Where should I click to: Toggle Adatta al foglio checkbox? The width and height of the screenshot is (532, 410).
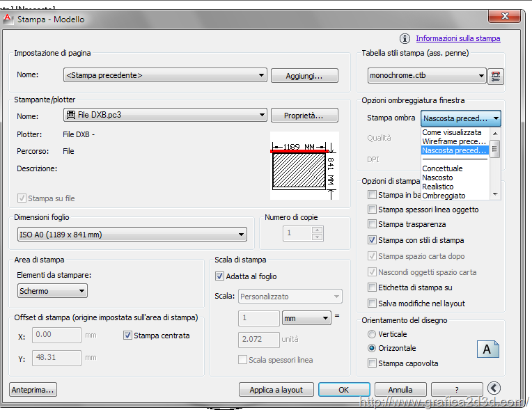click(x=220, y=276)
